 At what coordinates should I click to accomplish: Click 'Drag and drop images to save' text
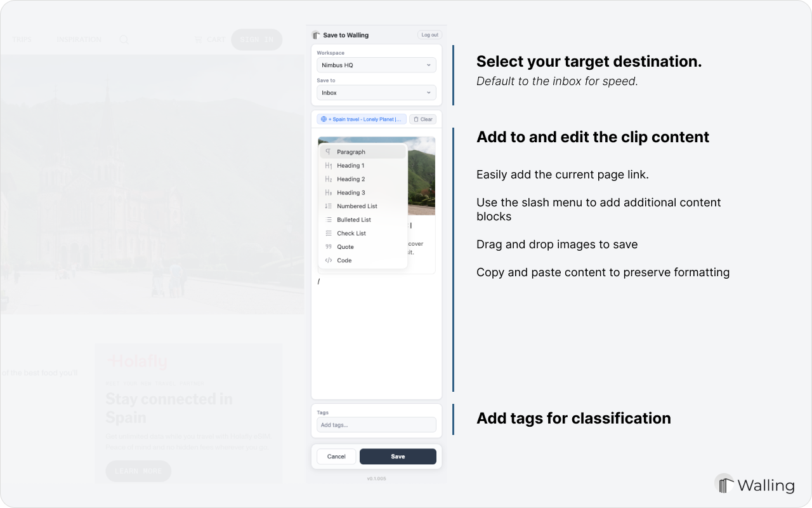pos(557,244)
